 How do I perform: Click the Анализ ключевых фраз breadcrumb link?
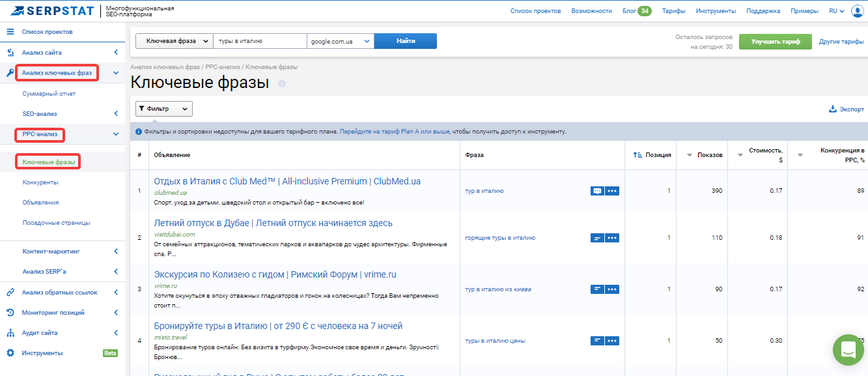point(165,67)
